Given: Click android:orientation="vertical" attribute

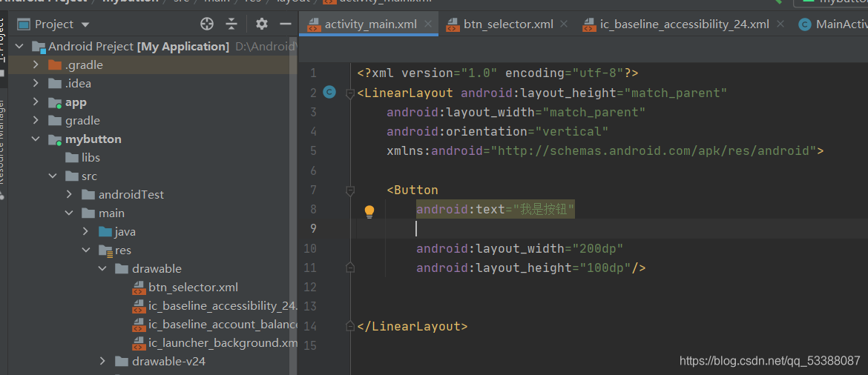Looking at the screenshot, I should pos(498,132).
